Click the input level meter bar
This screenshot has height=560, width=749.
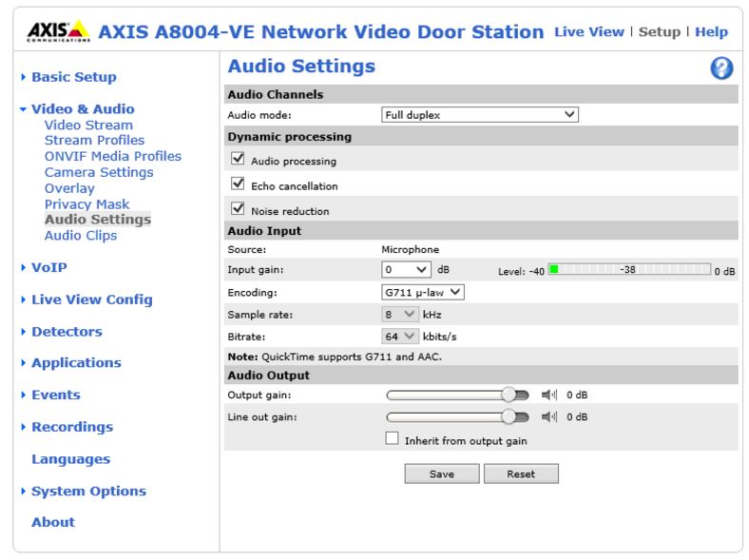(x=629, y=271)
